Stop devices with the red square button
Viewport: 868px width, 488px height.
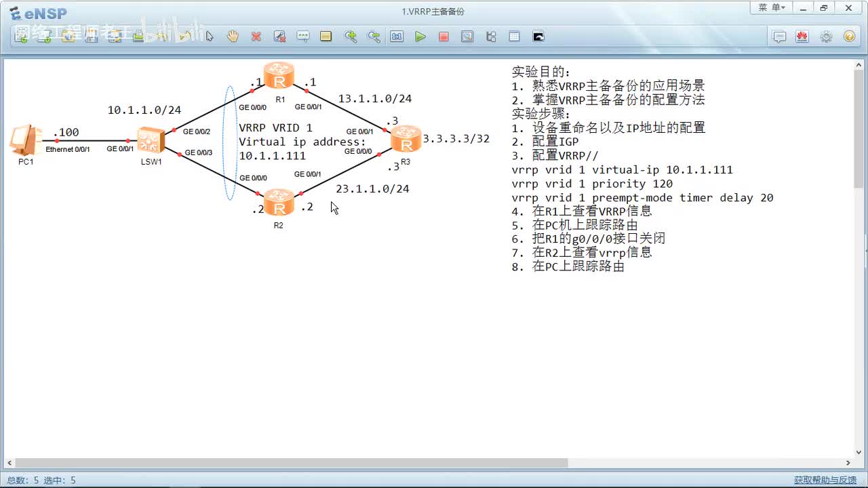(x=443, y=37)
